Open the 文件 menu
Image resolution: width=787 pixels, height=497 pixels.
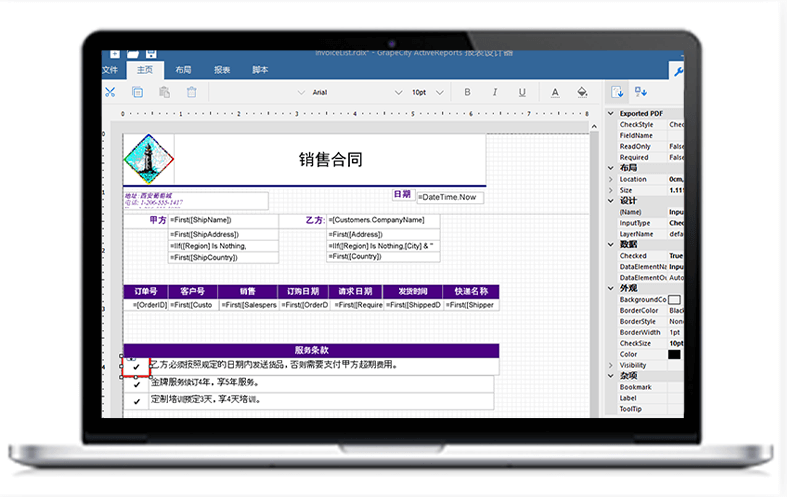point(110,70)
